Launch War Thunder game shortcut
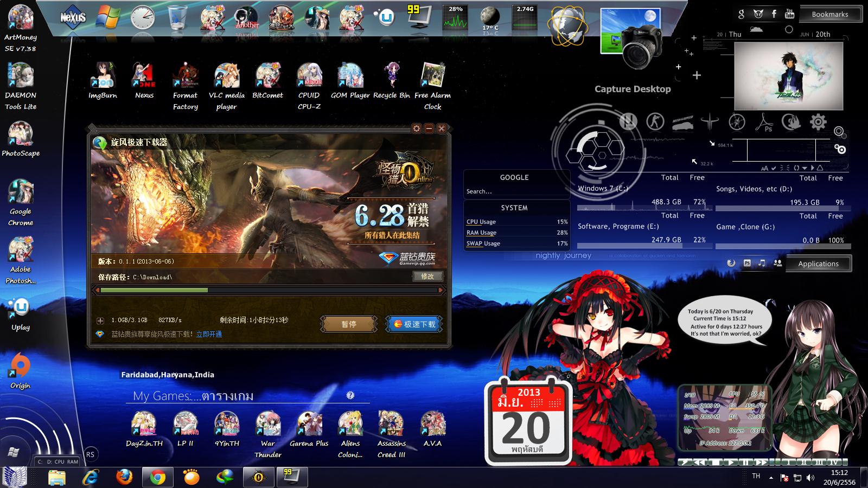 [268, 435]
